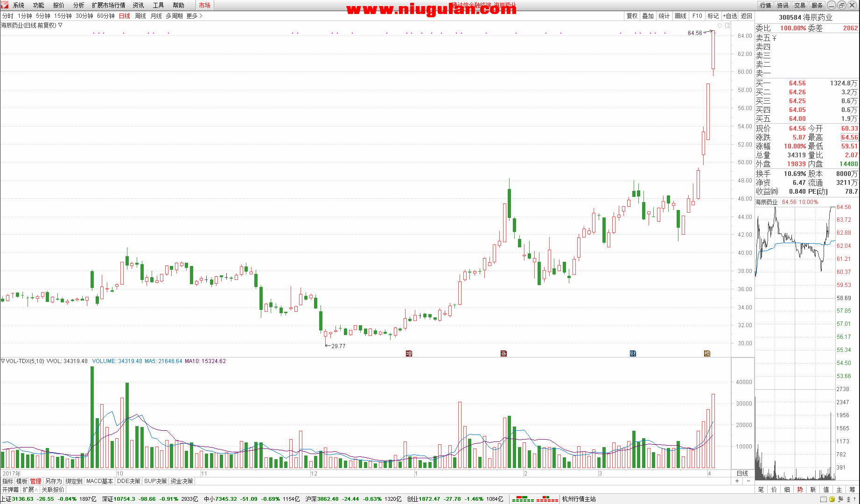Switch to 60分钟 chart period

(x=106, y=16)
